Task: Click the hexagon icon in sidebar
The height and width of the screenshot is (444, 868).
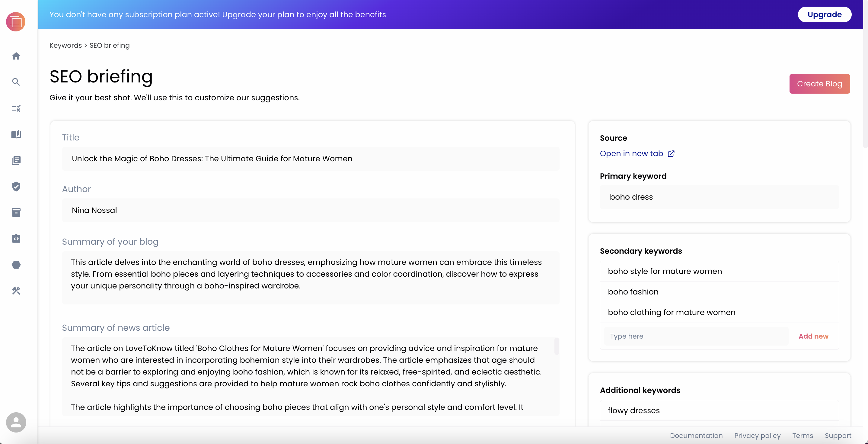Action: click(x=16, y=265)
